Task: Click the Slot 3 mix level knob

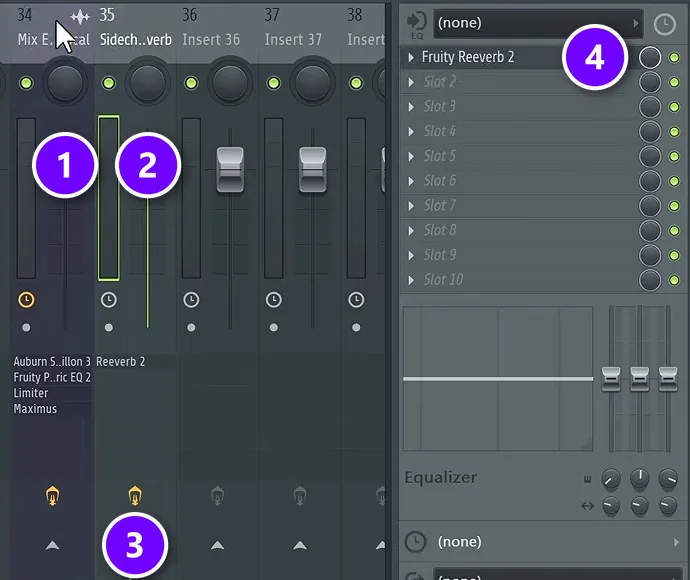Action: 650,107
